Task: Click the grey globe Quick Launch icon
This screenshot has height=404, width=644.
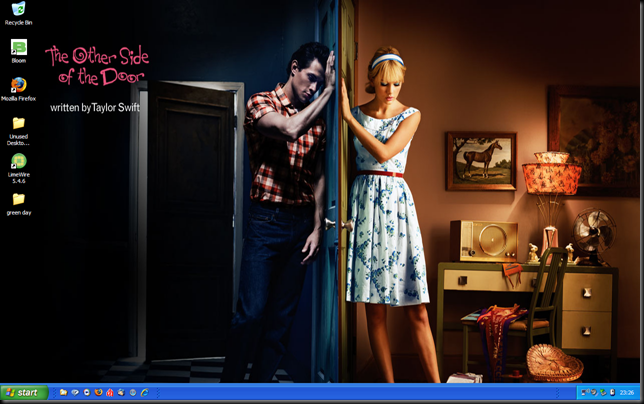Action: click(133, 393)
